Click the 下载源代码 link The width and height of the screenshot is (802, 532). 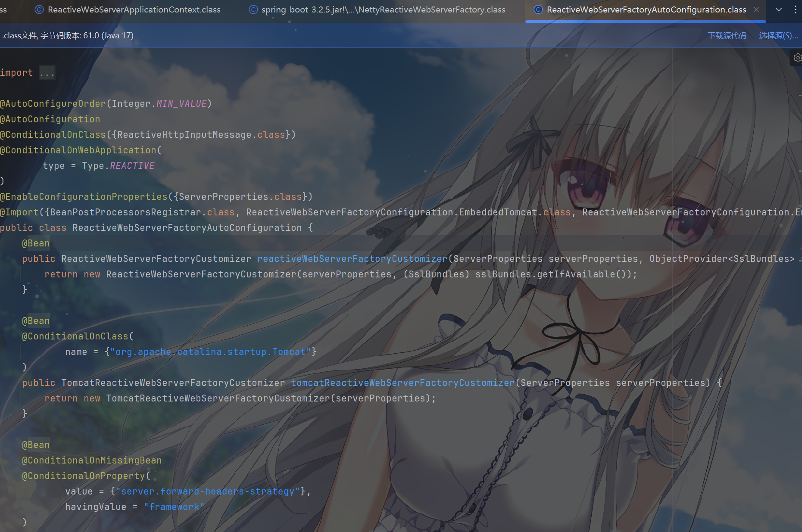(727, 35)
